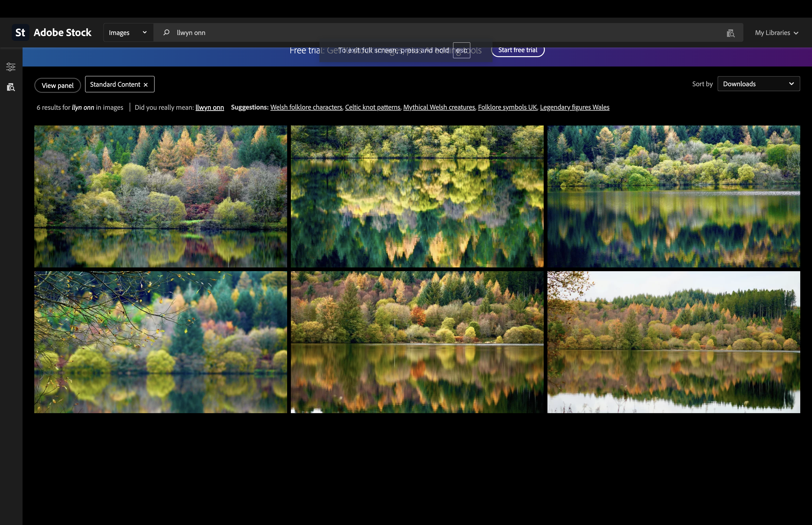Click the esc key hint in overlay
Image resolution: width=812 pixels, height=525 pixels.
coord(461,51)
